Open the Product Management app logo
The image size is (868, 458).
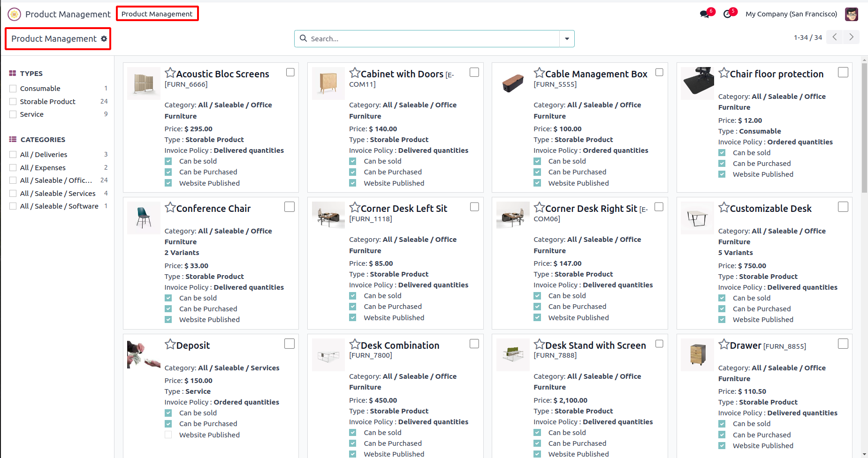15,14
